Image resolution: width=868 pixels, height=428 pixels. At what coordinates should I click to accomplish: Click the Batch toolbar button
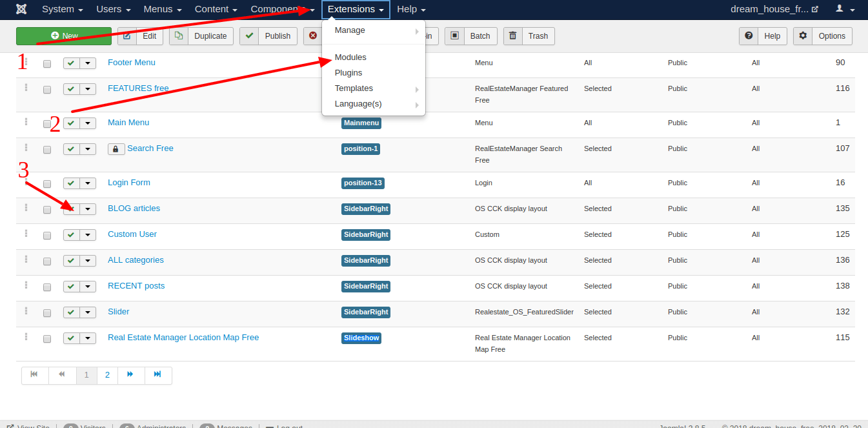(471, 36)
